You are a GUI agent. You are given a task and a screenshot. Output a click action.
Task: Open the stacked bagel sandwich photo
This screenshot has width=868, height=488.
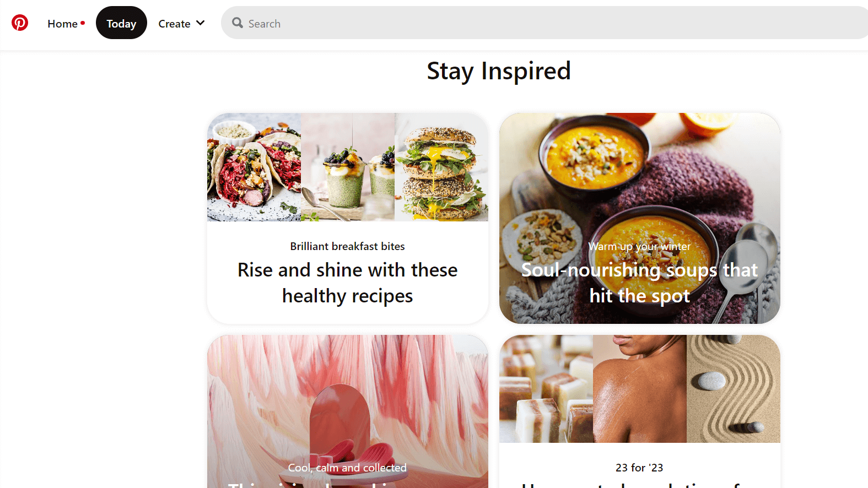coord(441,167)
